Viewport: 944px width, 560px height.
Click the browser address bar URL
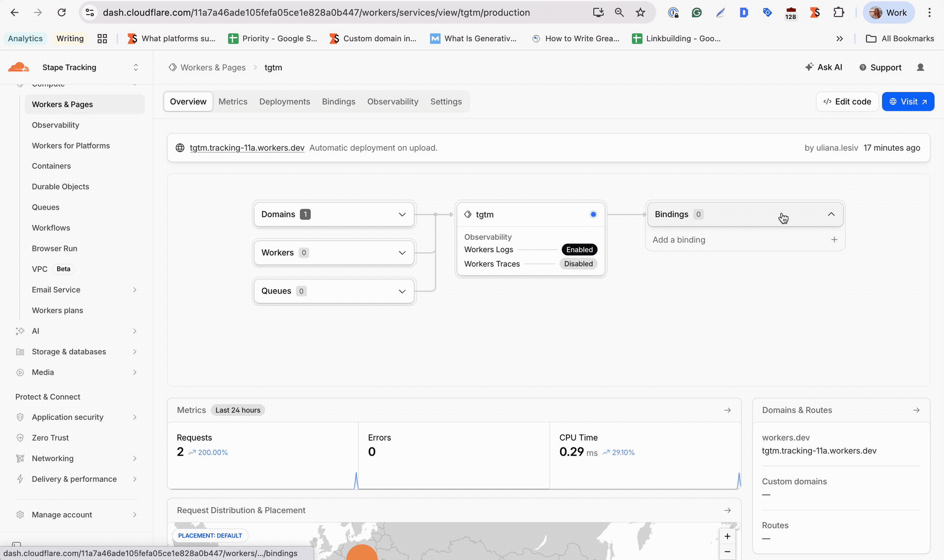pyautogui.click(x=316, y=13)
